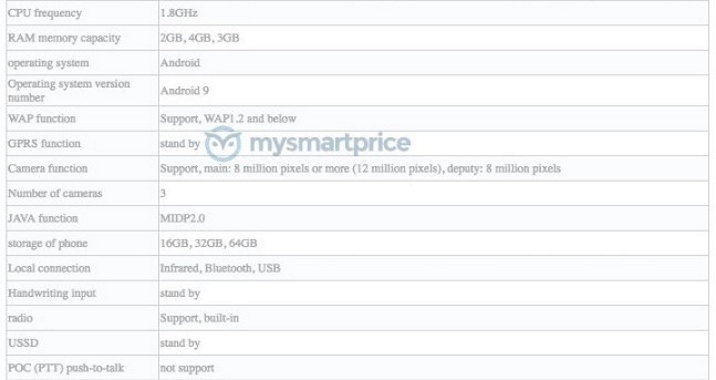Click the WAP function label
The height and width of the screenshot is (380, 716).
pyautogui.click(x=42, y=118)
